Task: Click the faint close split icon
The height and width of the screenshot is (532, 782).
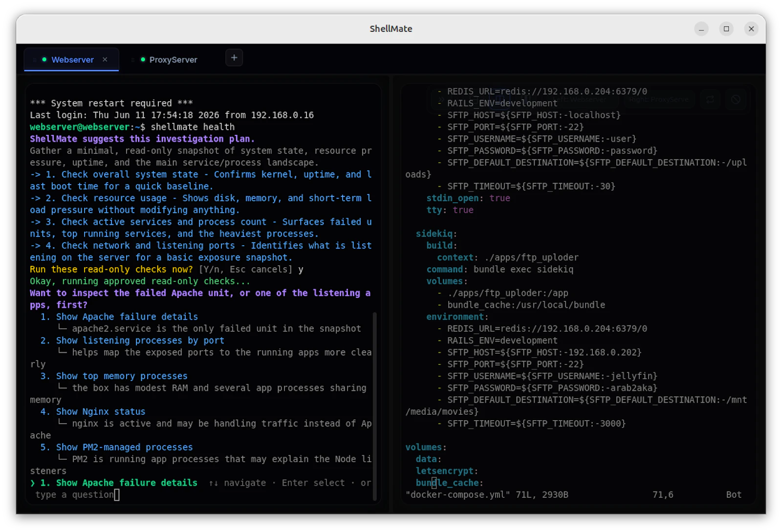Action: click(736, 100)
